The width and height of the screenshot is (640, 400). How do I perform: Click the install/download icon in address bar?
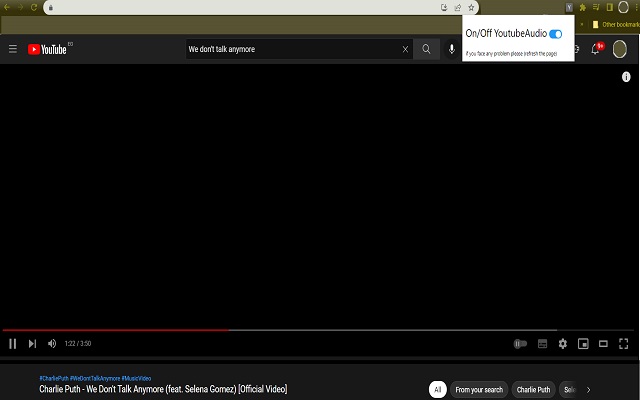coord(444,7)
